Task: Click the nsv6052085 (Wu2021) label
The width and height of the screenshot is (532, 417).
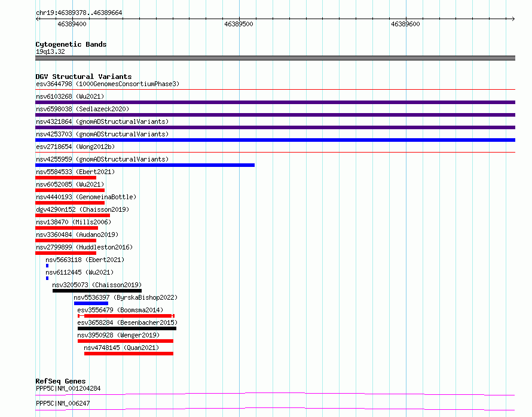Action: (70, 184)
